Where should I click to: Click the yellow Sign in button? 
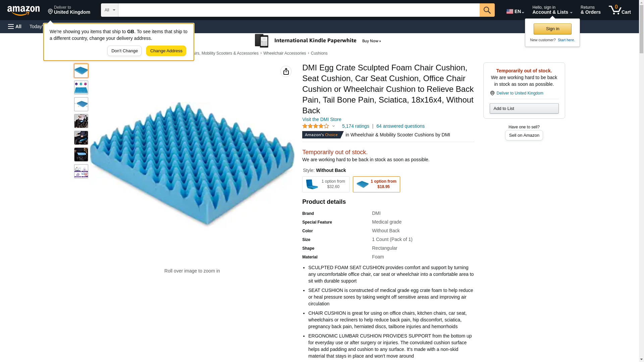click(552, 29)
